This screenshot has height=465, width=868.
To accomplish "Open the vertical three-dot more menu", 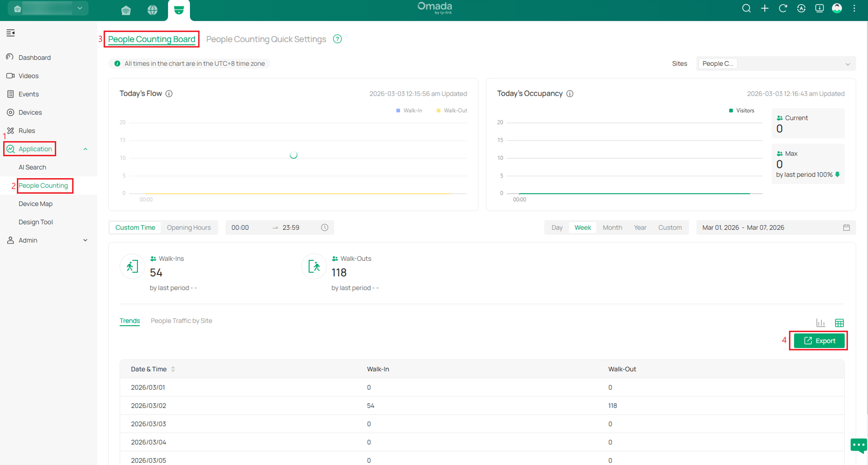I will (854, 8).
